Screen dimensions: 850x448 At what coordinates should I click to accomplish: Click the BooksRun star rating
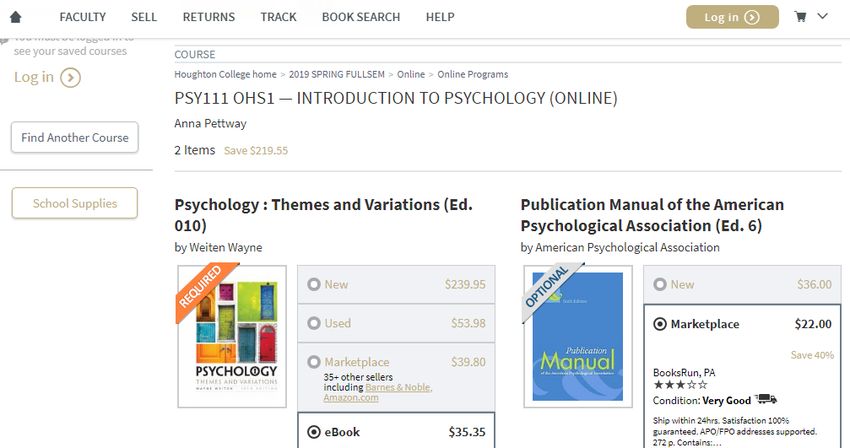click(680, 385)
